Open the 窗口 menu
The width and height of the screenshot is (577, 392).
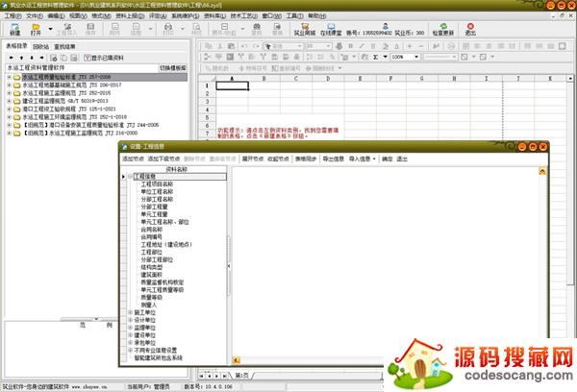pyautogui.click(x=272, y=15)
